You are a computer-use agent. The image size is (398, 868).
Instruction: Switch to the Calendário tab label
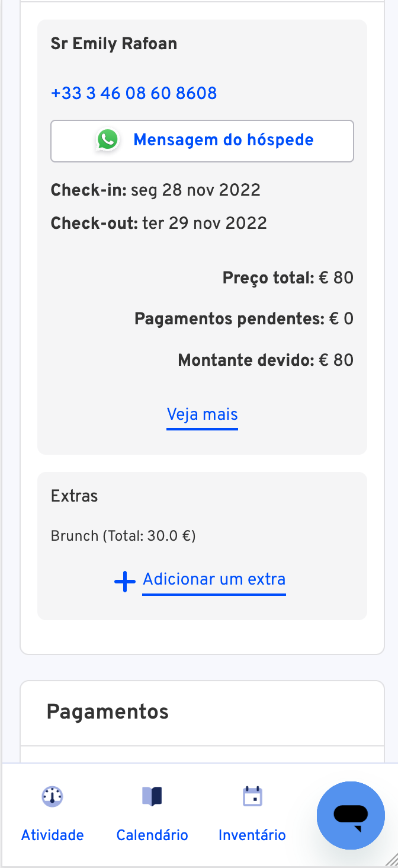pyautogui.click(x=152, y=835)
